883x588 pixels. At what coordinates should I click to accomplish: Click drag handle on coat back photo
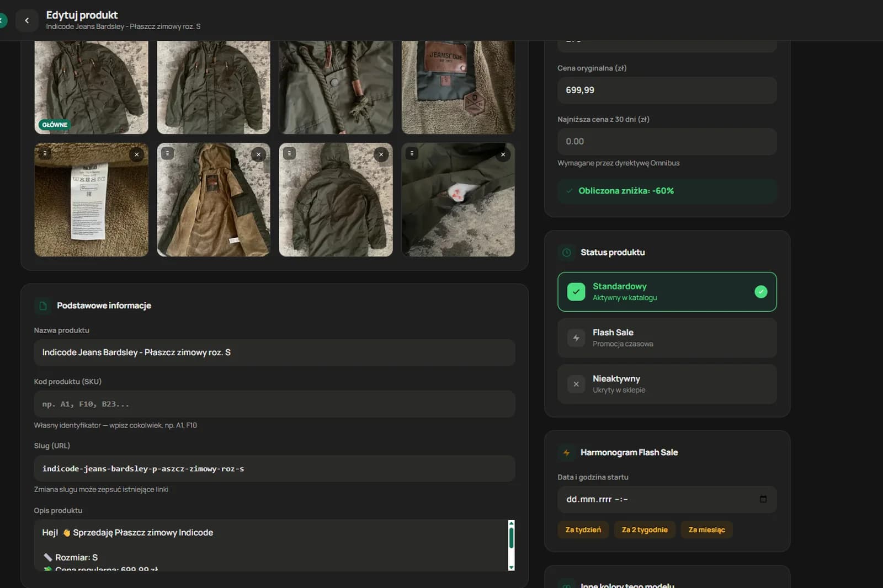coord(289,153)
